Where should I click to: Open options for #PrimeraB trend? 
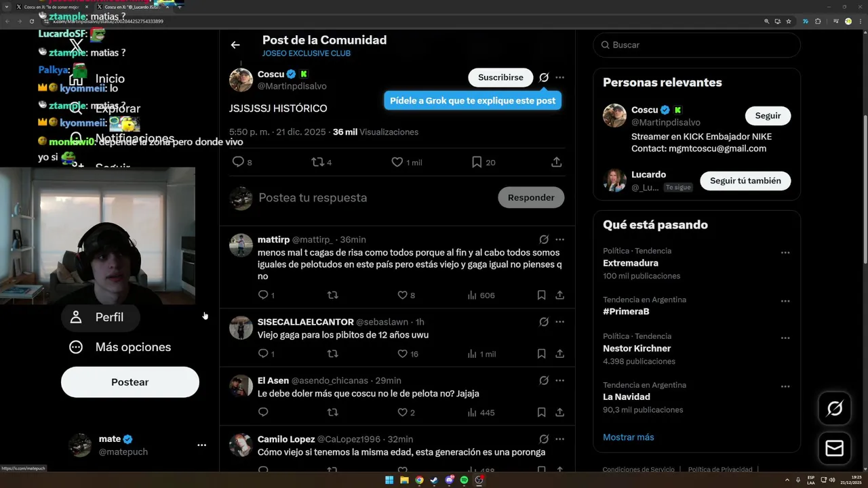click(x=785, y=302)
